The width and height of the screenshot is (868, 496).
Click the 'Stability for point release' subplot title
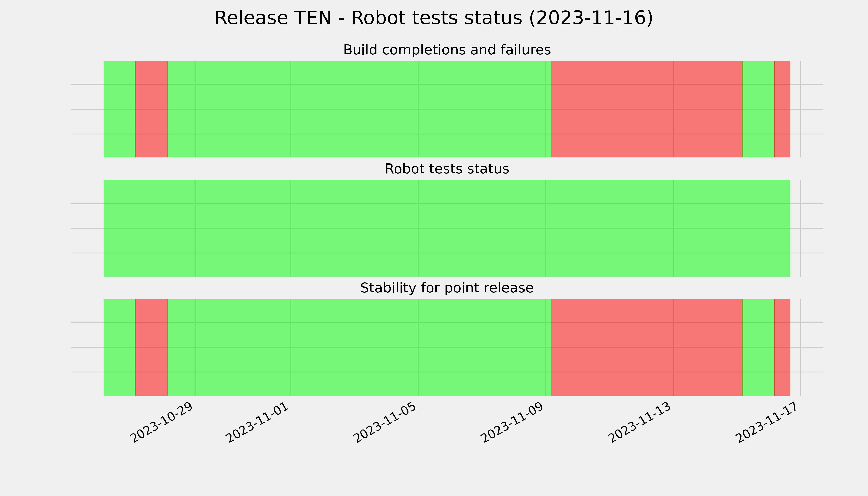[x=447, y=288]
